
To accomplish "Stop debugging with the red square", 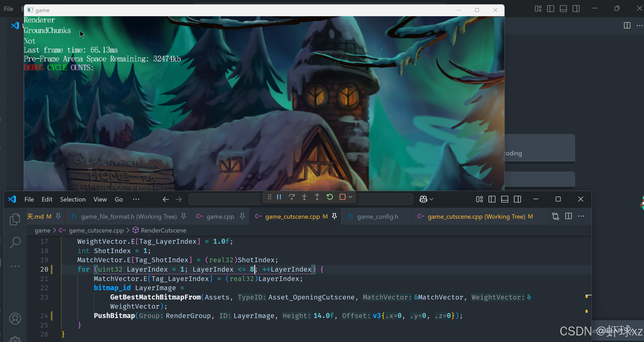I will pos(342,197).
